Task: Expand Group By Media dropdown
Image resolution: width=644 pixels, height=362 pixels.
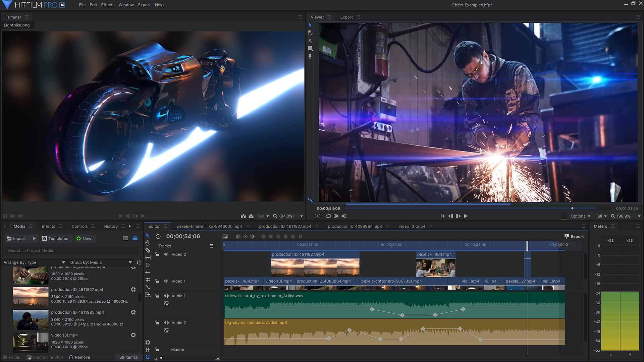Action: tap(130, 262)
